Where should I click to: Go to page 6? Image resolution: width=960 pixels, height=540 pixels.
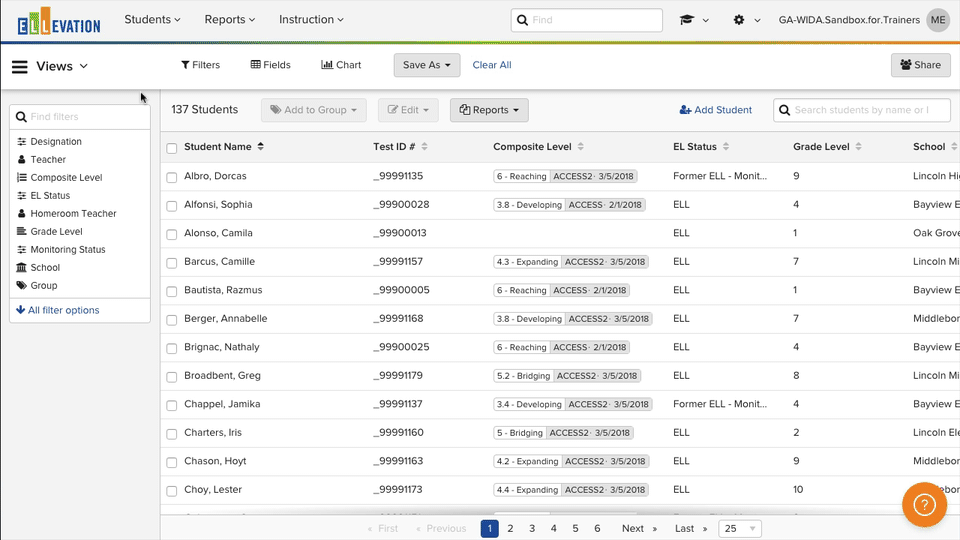[597, 528]
